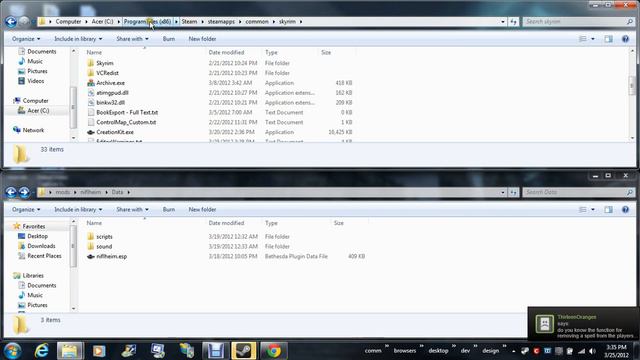This screenshot has width=640, height=360.
Task: Click mods breadcrumb in Data window
Action: click(x=62, y=192)
